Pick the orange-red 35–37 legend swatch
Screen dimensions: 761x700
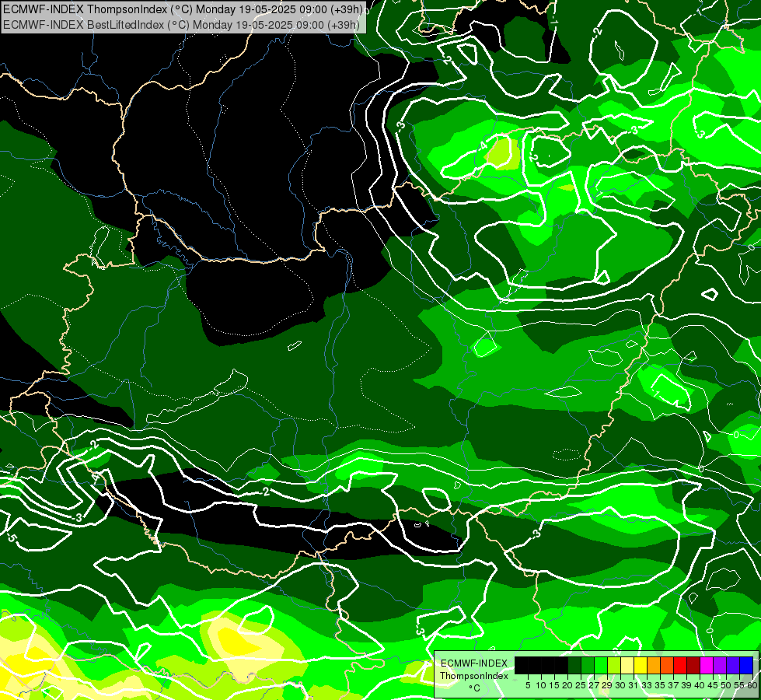point(667,665)
